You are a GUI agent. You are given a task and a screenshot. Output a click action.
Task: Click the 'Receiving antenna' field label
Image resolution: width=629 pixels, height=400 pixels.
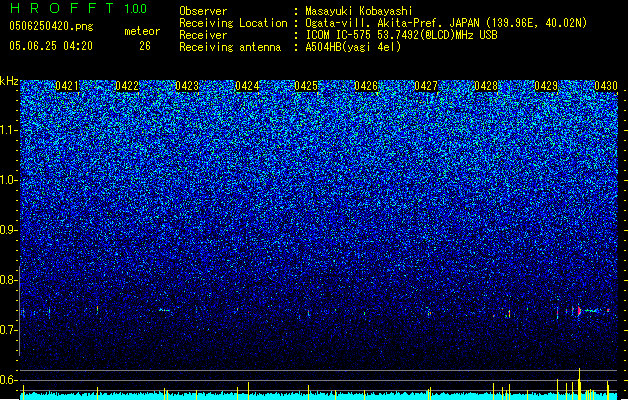point(230,47)
